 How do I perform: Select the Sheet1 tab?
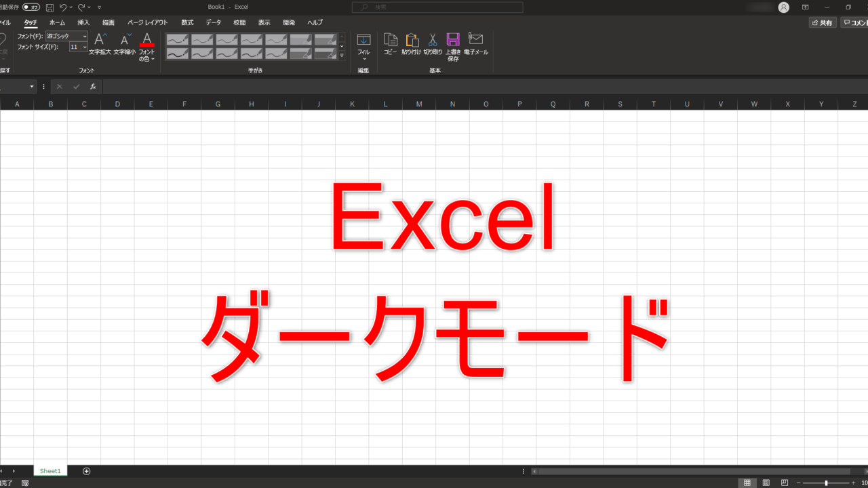point(50,471)
